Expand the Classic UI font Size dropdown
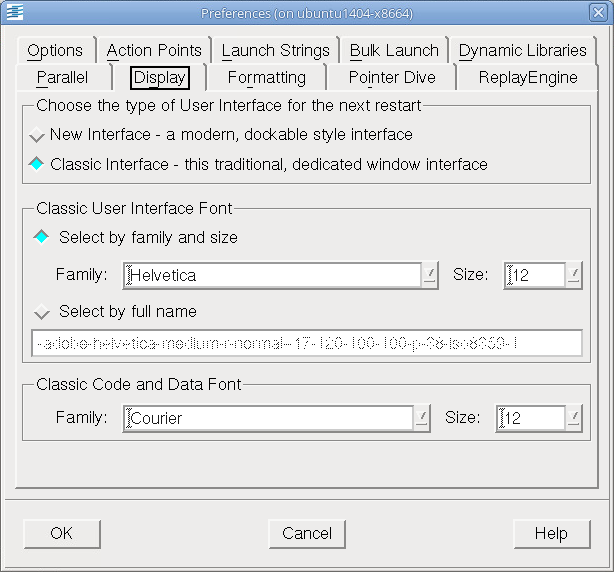 (574, 275)
